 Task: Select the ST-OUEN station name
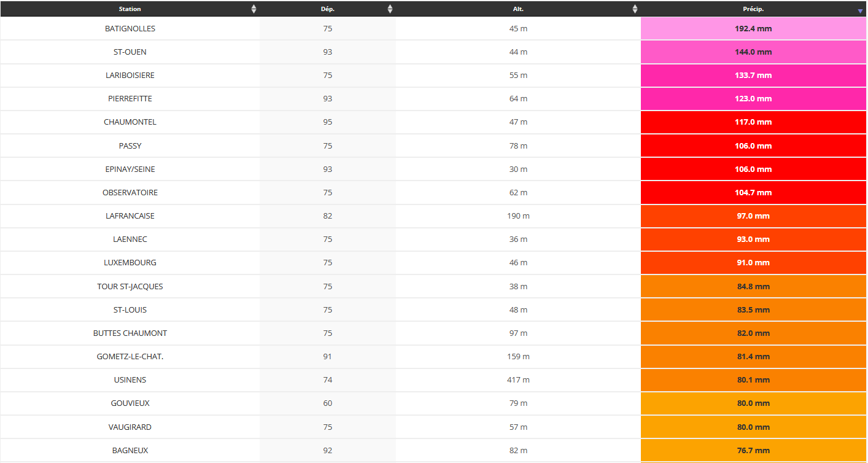point(130,52)
